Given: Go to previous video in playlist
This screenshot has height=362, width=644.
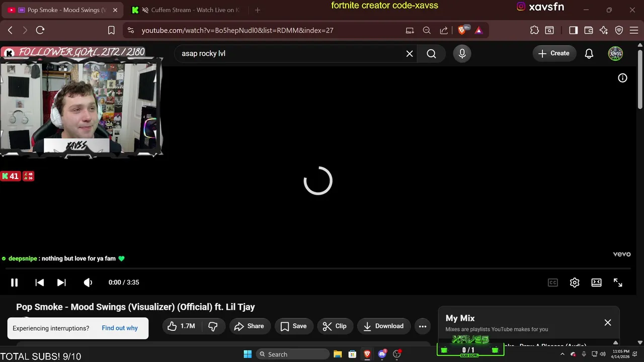Looking at the screenshot, I should [x=39, y=283].
